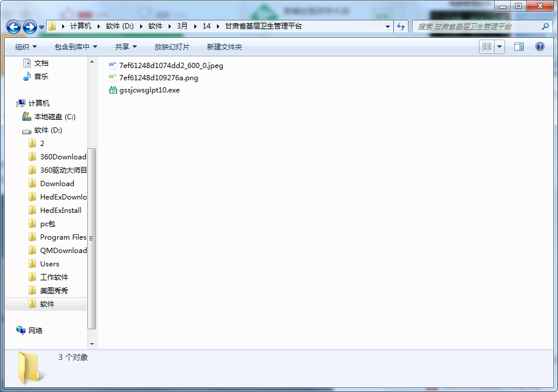Screen dimensions: 558x392
Task: Expand the view options dropdown arrow
Action: pyautogui.click(x=500, y=47)
